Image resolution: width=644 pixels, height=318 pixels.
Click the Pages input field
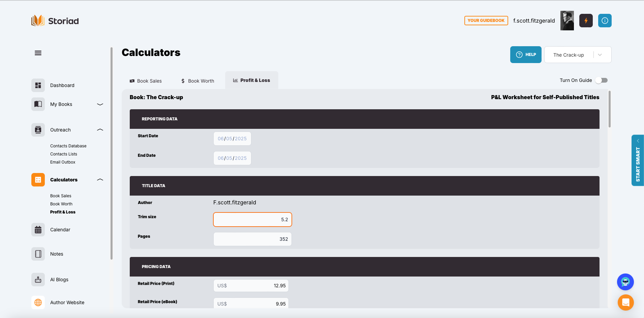252,239
